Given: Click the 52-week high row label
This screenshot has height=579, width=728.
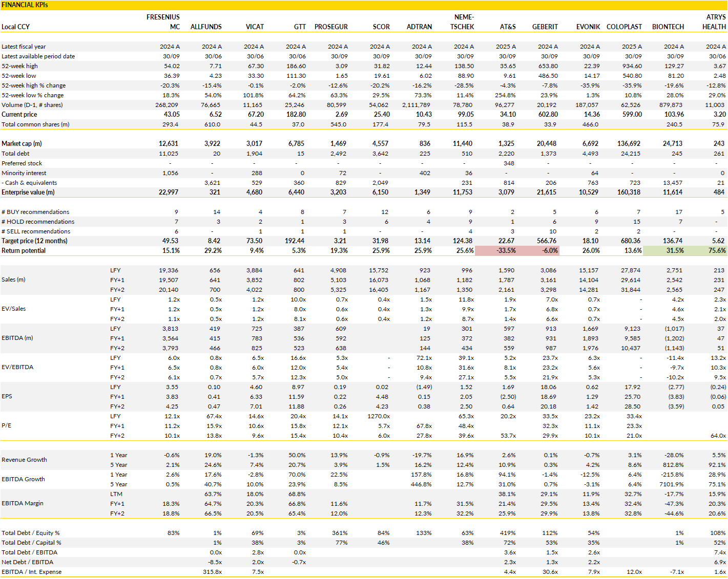Looking at the screenshot, I should pyautogui.click(x=19, y=66).
